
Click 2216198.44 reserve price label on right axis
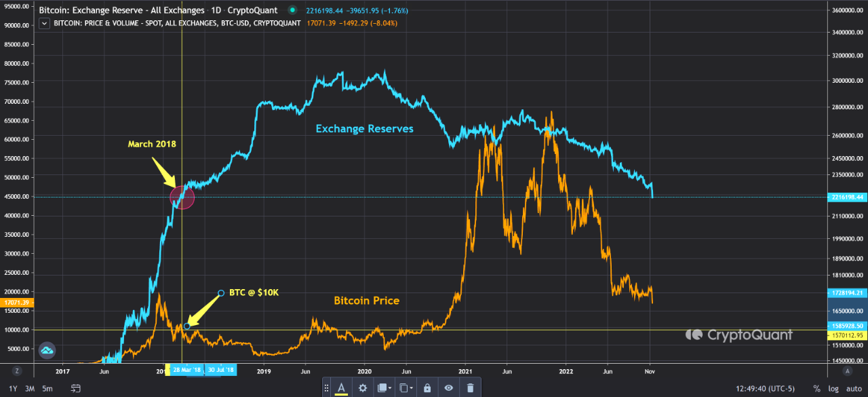pyautogui.click(x=848, y=197)
